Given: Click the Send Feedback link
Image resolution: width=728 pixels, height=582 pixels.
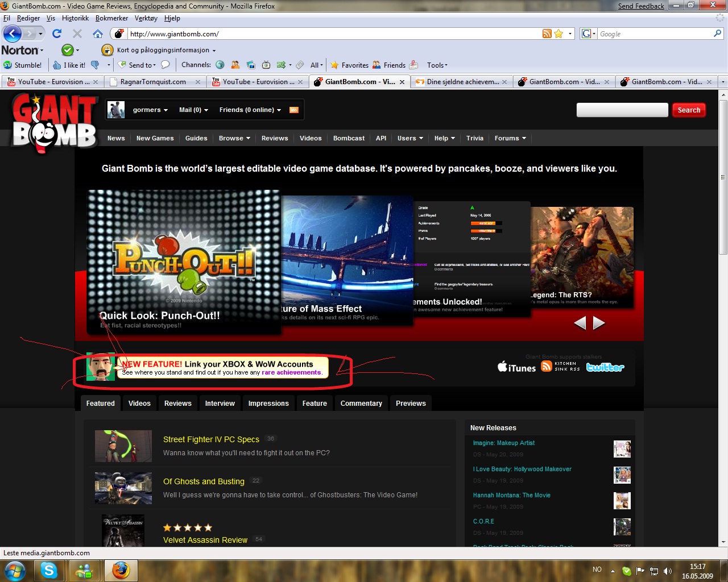Looking at the screenshot, I should click(641, 6).
